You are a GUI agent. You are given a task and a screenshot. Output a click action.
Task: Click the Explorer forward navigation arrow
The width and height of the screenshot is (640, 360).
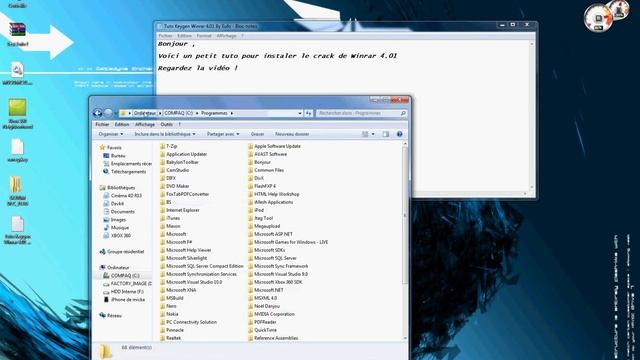click(x=108, y=113)
